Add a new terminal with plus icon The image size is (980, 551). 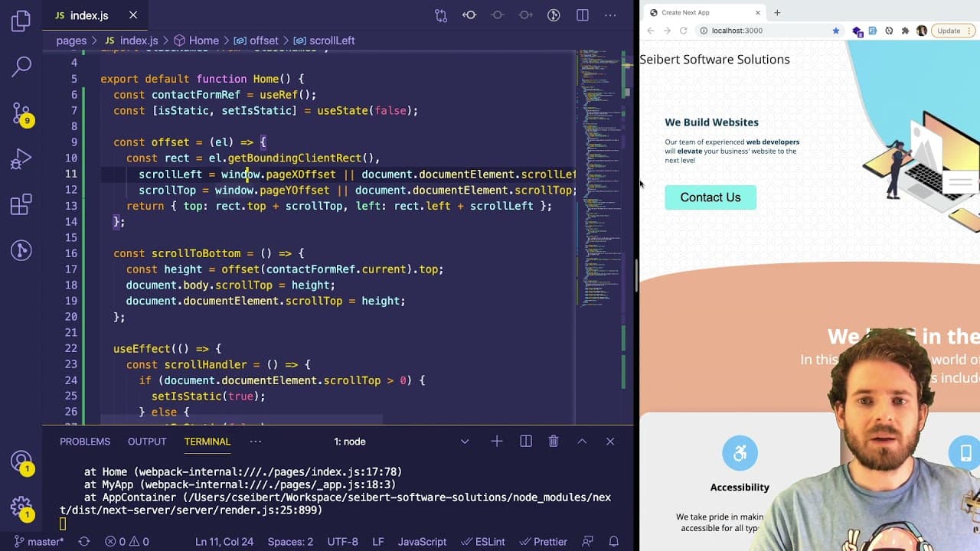point(497,441)
